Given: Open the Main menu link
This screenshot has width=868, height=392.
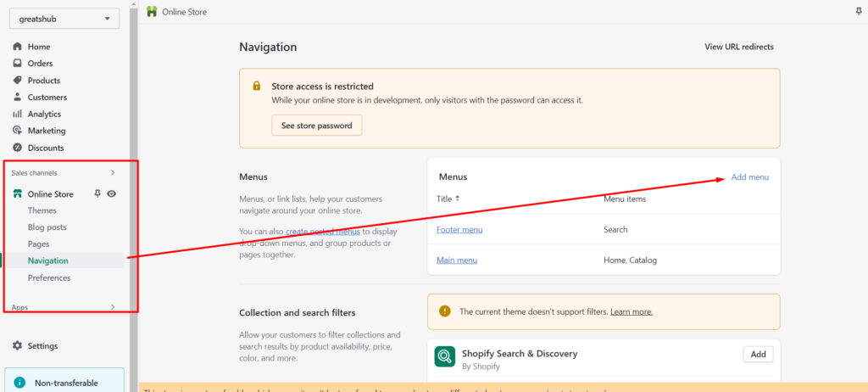Looking at the screenshot, I should [457, 260].
